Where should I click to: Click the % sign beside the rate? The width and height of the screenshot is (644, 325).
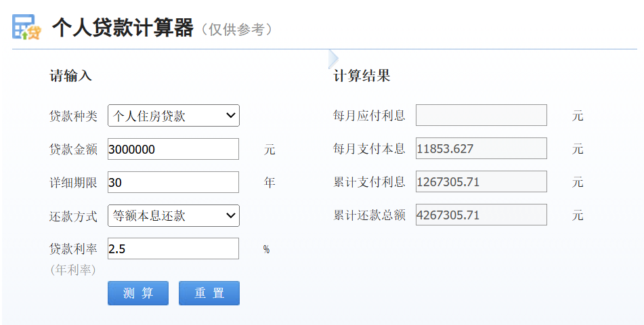pos(266,249)
